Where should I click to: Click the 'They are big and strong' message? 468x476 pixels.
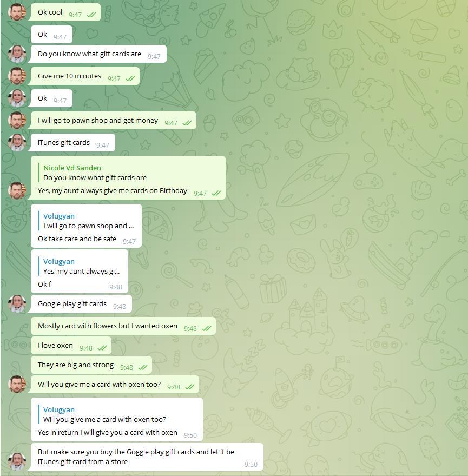pyautogui.click(x=91, y=365)
